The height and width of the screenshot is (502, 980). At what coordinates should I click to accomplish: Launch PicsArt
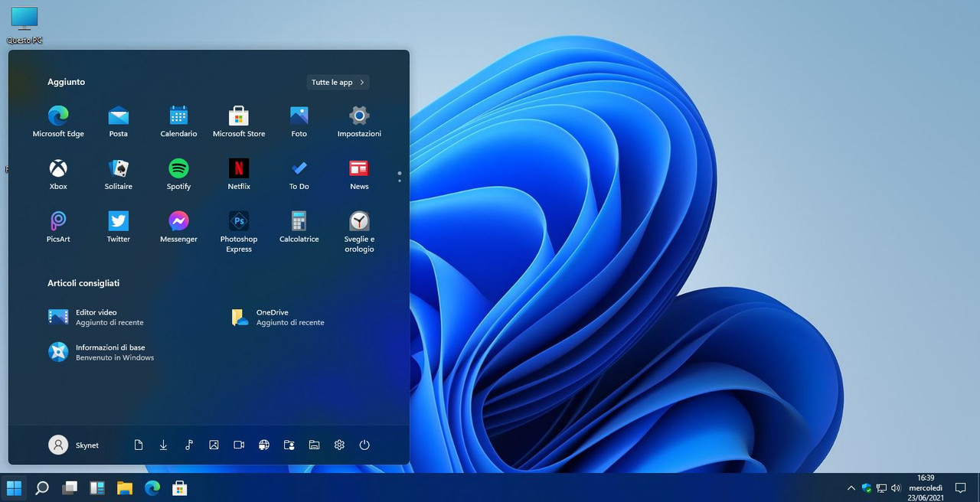[58, 227]
